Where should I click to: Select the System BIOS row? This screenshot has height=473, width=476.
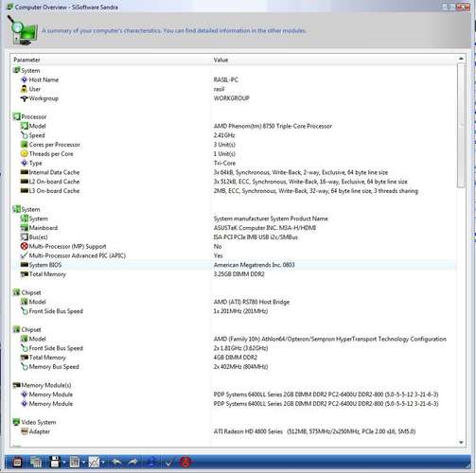point(234,265)
